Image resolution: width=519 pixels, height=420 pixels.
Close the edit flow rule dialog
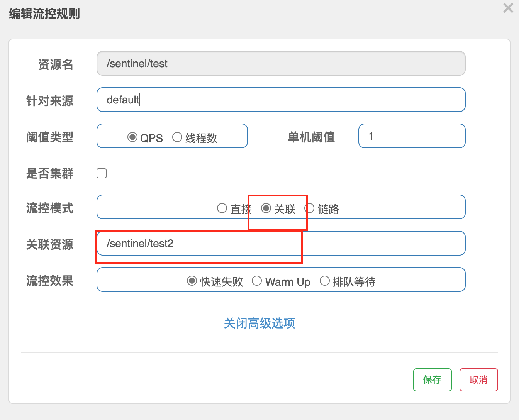tap(508, 8)
